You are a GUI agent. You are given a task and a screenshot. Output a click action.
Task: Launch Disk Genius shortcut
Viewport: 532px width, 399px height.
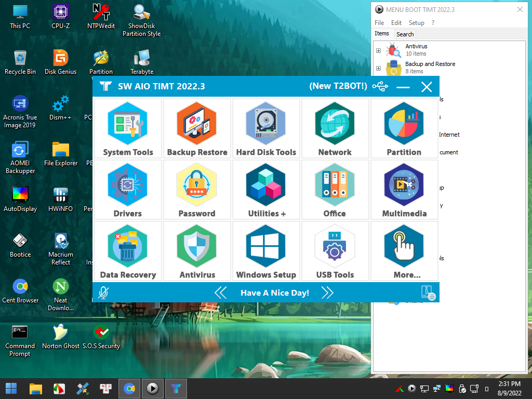coord(61,62)
